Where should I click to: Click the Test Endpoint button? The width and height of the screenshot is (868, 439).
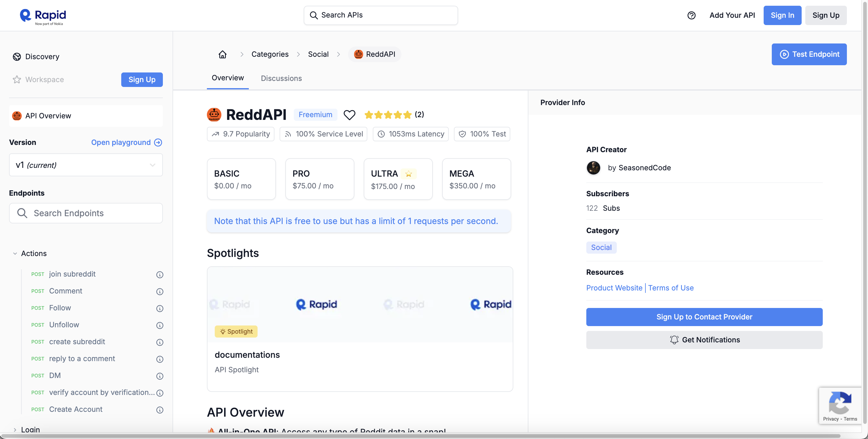809,54
